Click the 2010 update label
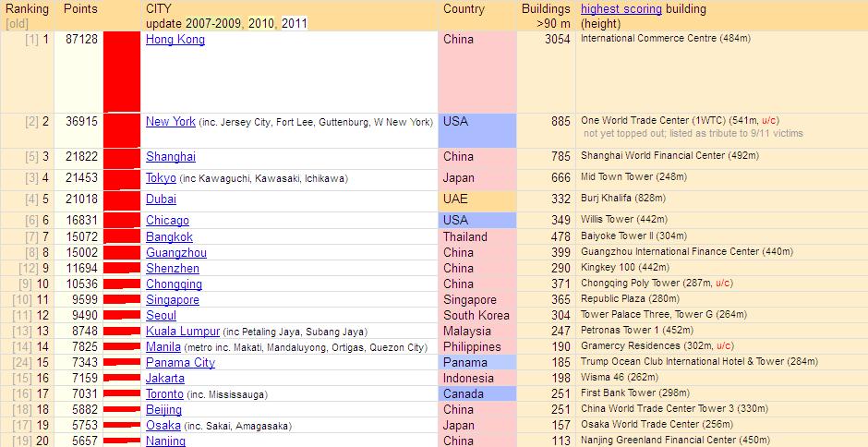Image resolution: width=868 pixels, height=447 pixels. click(262, 24)
